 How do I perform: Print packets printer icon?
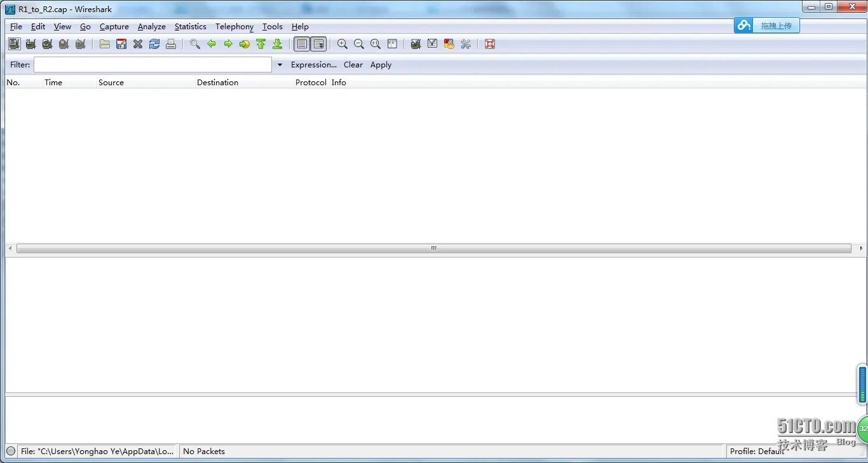click(x=171, y=44)
